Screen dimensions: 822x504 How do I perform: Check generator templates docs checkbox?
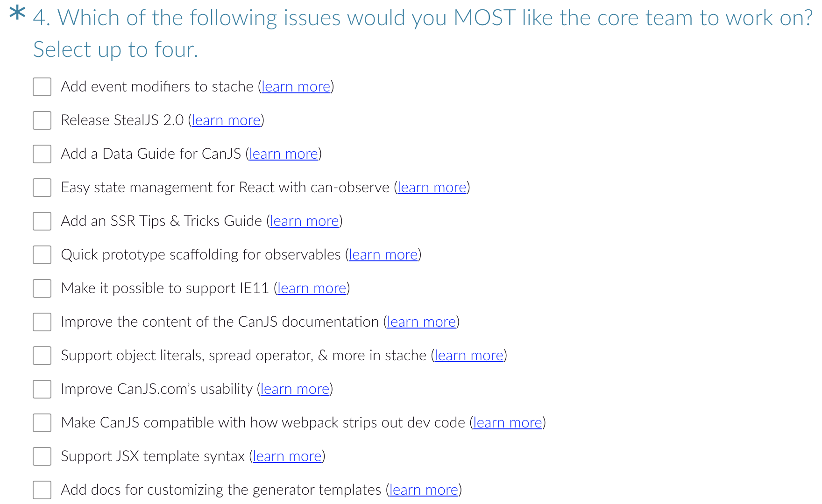(42, 490)
